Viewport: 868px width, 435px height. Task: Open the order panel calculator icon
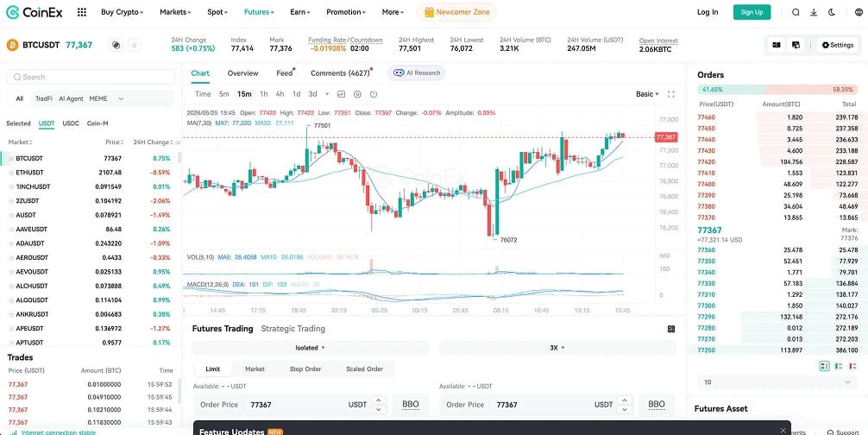coord(671,329)
